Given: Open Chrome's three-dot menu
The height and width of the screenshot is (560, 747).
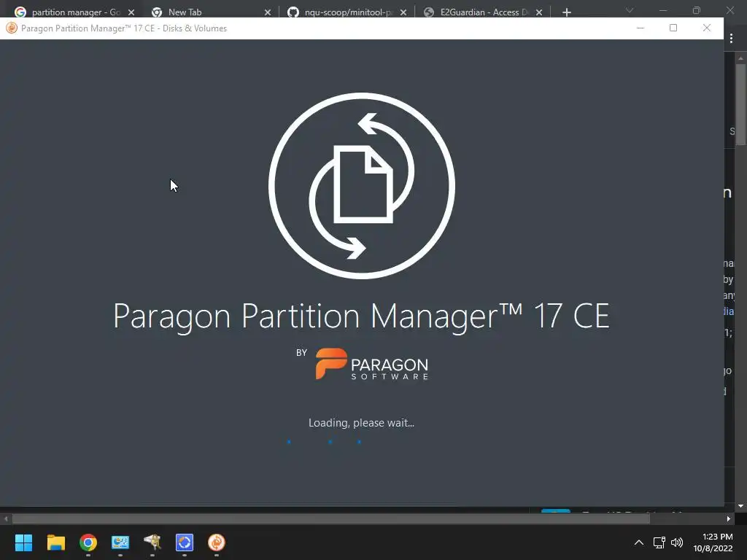Looking at the screenshot, I should pos(731,39).
